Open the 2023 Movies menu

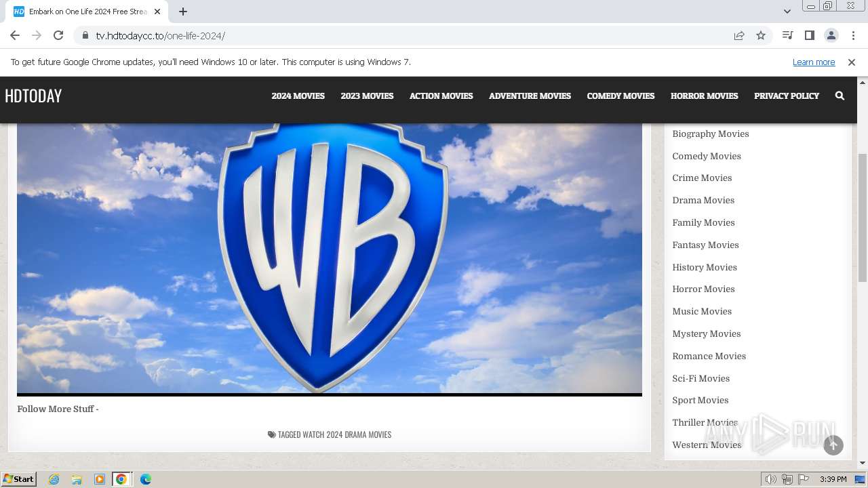(x=367, y=96)
